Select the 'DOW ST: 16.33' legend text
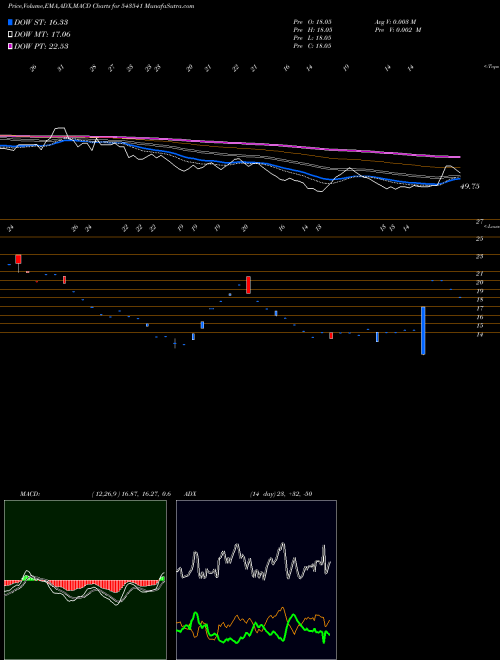Screen dimensions: 500x660 coord(41,22)
